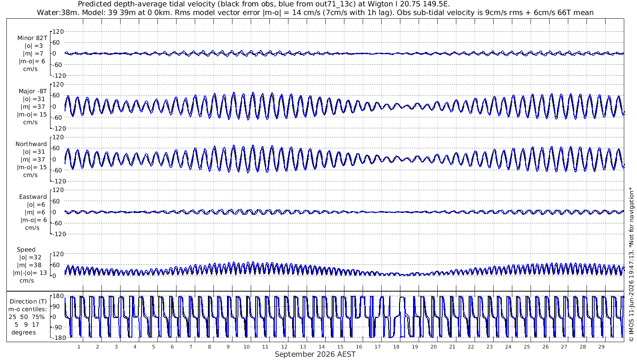Select the 'Major -8T' panel label
The height and width of the screenshot is (364, 637).
click(33, 91)
